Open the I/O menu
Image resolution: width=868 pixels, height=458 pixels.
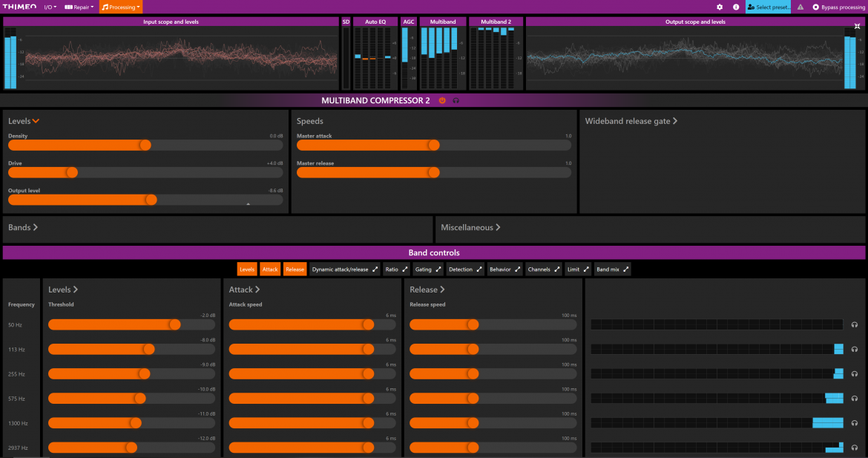click(50, 7)
